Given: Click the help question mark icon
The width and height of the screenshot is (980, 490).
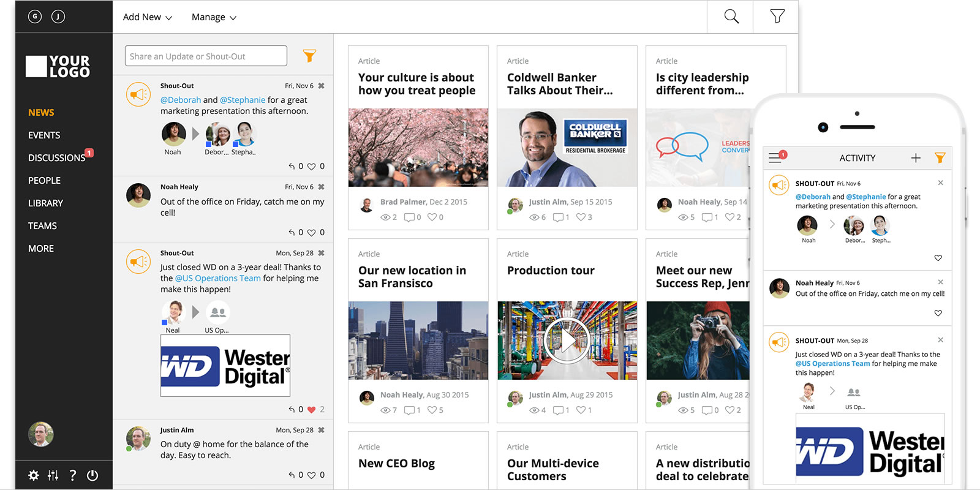Looking at the screenshot, I should (x=73, y=475).
